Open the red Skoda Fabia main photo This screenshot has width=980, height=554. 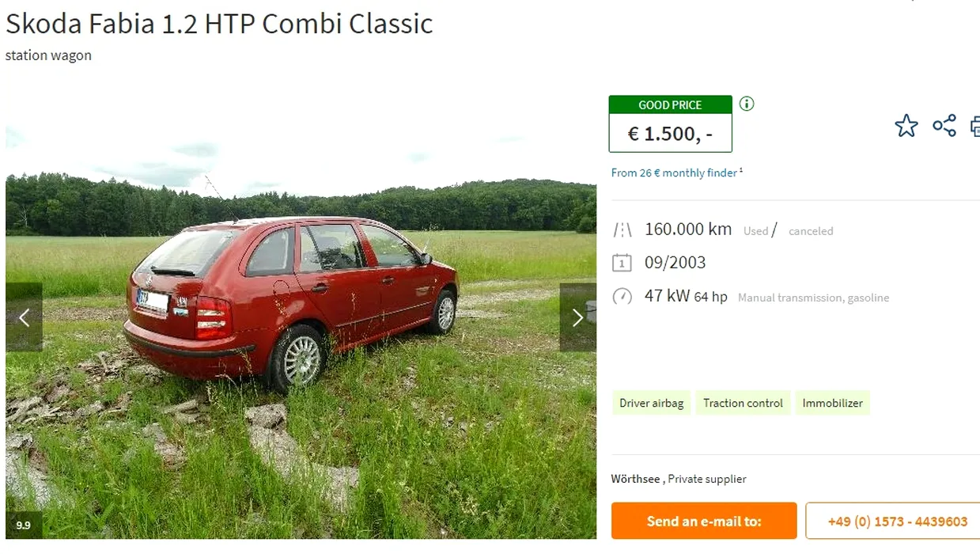[x=301, y=317]
